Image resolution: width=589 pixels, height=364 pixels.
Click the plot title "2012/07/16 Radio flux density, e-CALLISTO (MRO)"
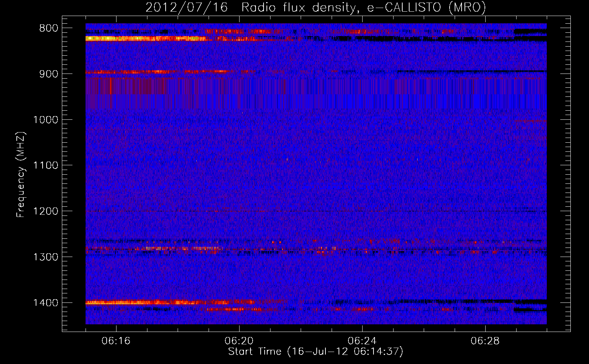coord(316,8)
